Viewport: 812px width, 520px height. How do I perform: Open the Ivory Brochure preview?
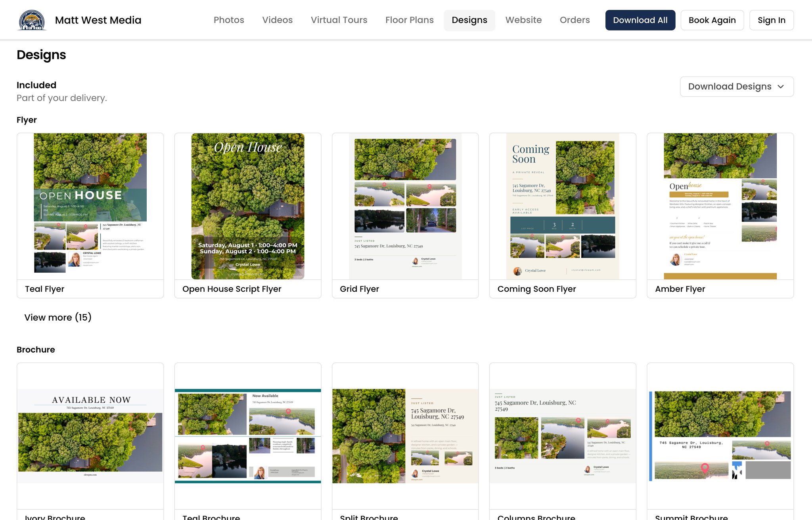click(90, 436)
